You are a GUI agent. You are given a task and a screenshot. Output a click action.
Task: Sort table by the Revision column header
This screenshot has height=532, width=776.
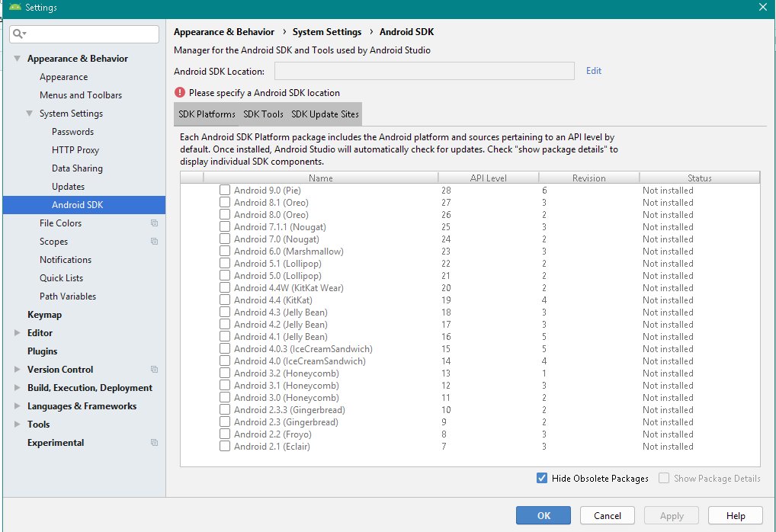[589, 178]
